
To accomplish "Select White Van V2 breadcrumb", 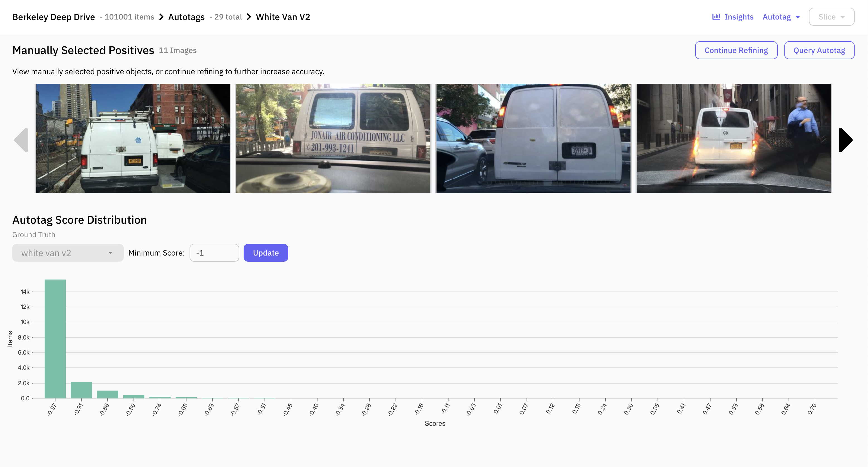I will (x=283, y=17).
